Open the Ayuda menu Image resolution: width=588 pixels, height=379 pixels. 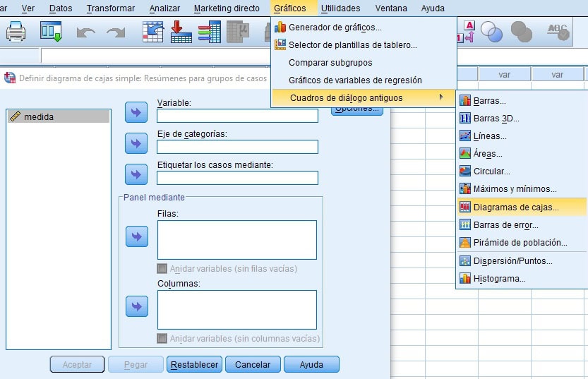point(433,8)
